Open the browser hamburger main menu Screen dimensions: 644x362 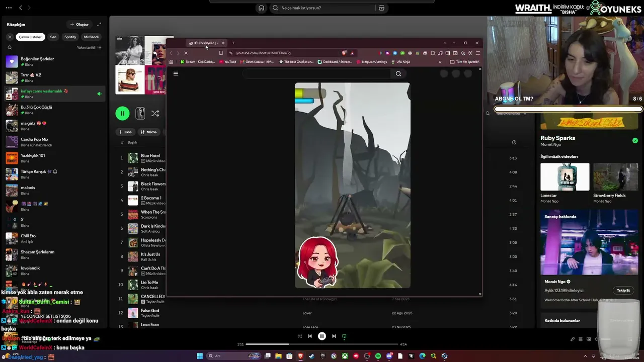tap(478, 53)
